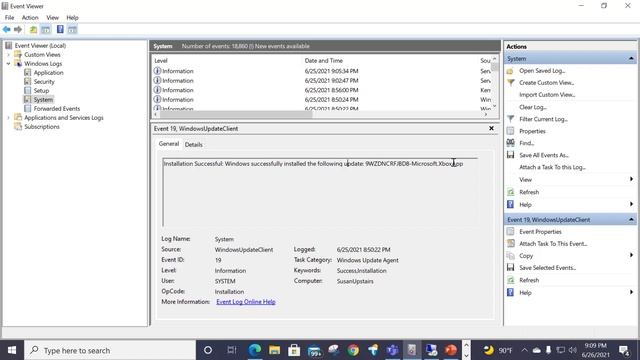Open File Explorer from the taskbar
640x360 pixels.
click(x=274, y=350)
